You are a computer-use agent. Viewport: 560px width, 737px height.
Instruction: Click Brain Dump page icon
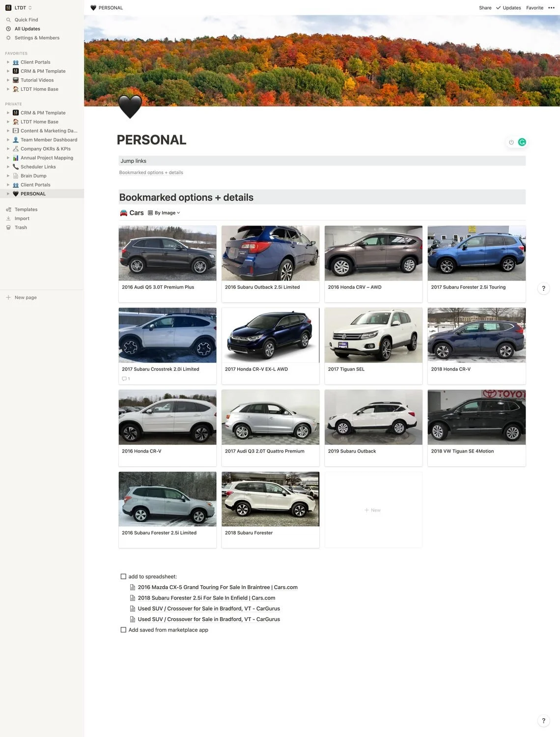[16, 176]
